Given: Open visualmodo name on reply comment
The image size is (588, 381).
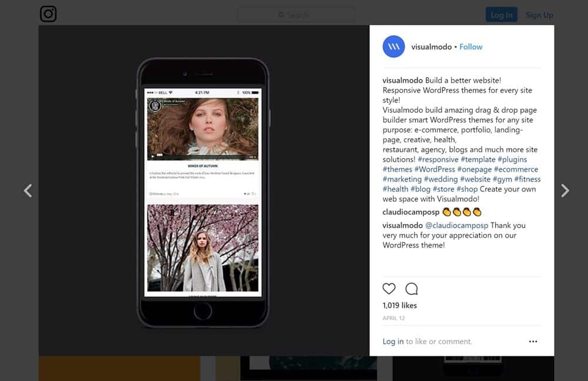Looking at the screenshot, I should [x=402, y=225].
